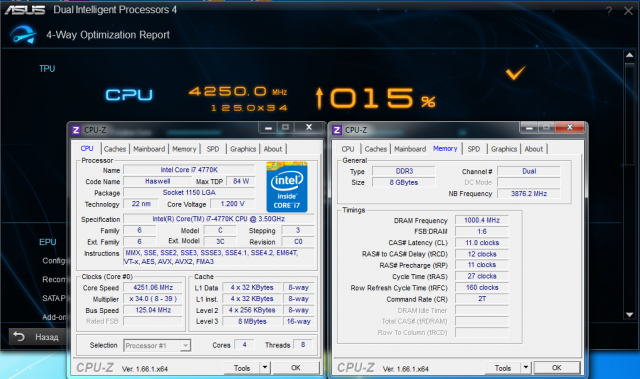Click the memory Size value 8 GBytes
Screen dimensions: 640x379
[x=404, y=182]
